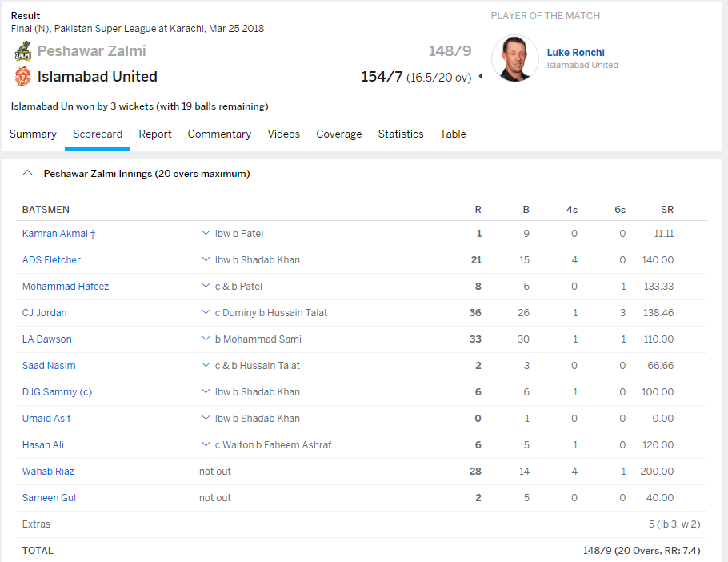Expand ADS Fletcher's dismissal chevron
Image resolution: width=728 pixels, height=562 pixels.
(x=206, y=260)
